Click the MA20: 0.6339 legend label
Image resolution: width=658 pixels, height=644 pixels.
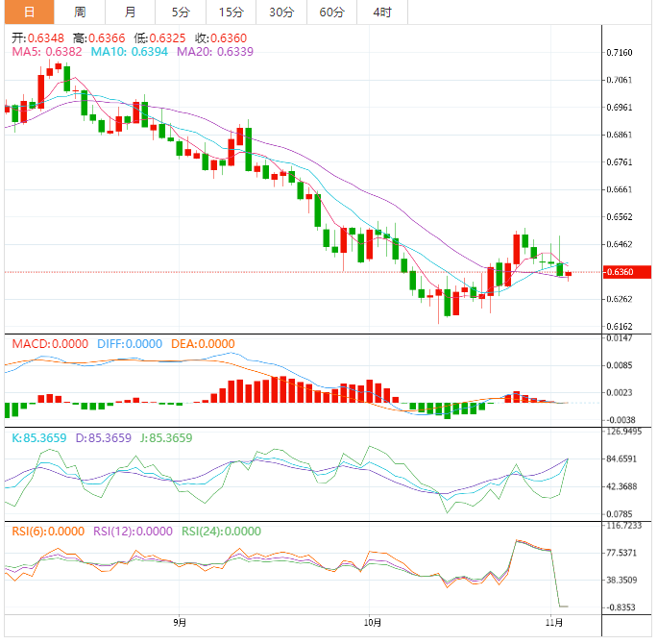(215, 52)
